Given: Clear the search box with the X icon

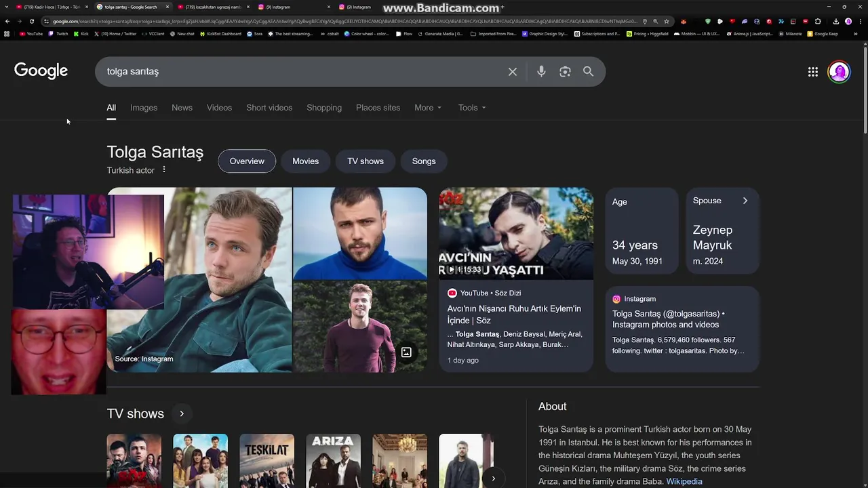Looking at the screenshot, I should coord(513,72).
